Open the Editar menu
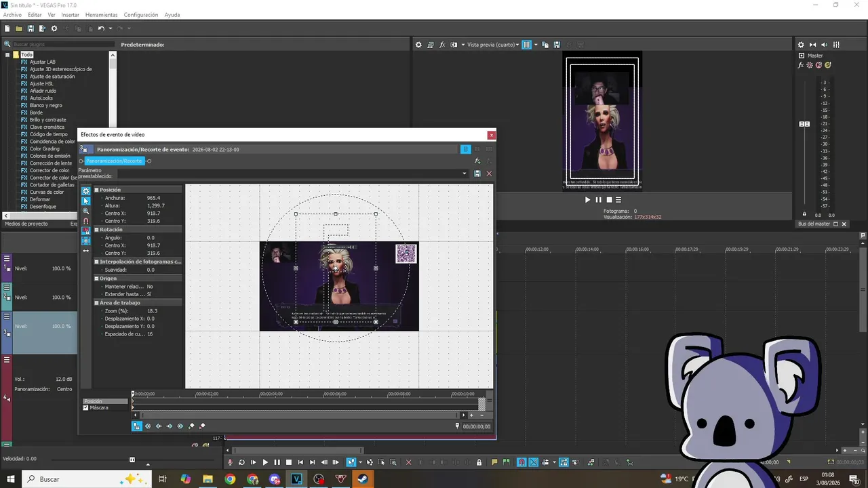Screen dimensions: 868x488 [35, 15]
